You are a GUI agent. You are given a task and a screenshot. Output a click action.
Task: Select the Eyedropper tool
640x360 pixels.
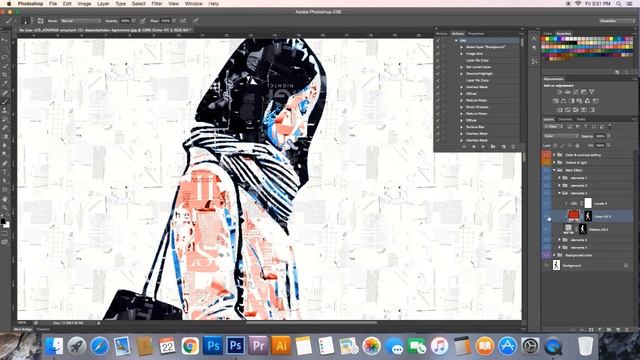tap(5, 83)
